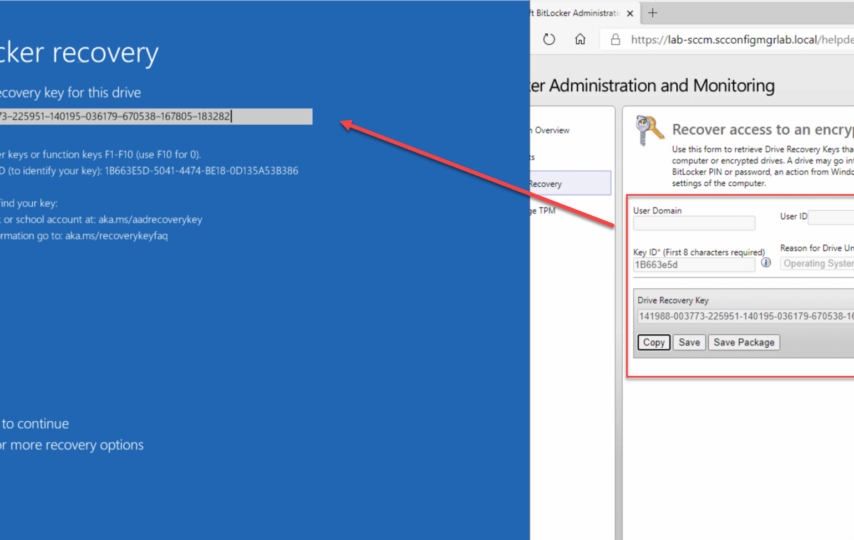Image resolution: width=854 pixels, height=540 pixels.
Task: Click the aka.ms/aadrecoverykey text
Action: pos(150,220)
